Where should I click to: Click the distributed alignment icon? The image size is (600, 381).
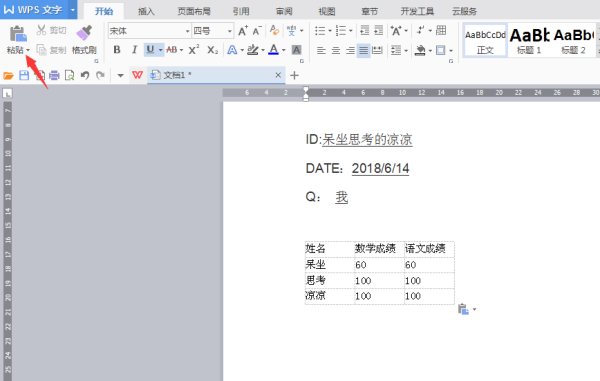(377, 50)
